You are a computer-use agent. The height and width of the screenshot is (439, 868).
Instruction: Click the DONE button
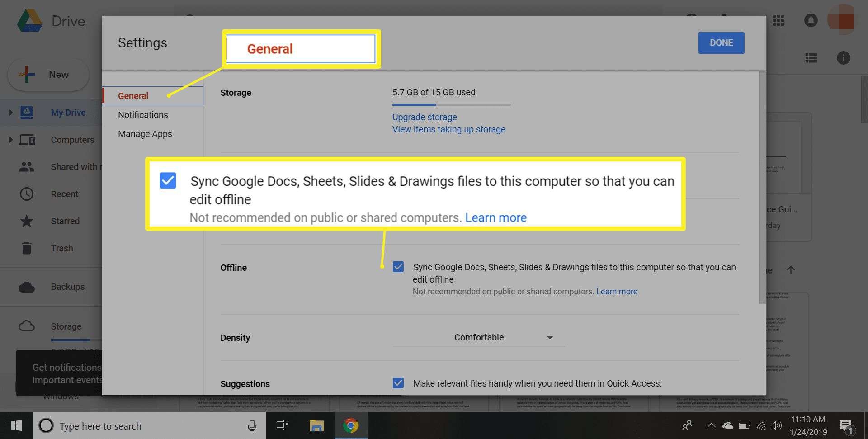(x=721, y=43)
